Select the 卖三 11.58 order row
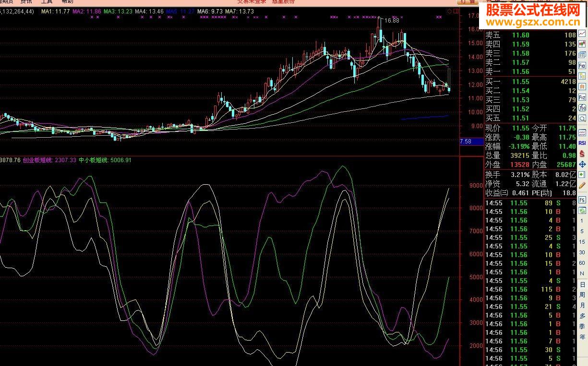This screenshot has width=588, height=366. click(x=530, y=53)
